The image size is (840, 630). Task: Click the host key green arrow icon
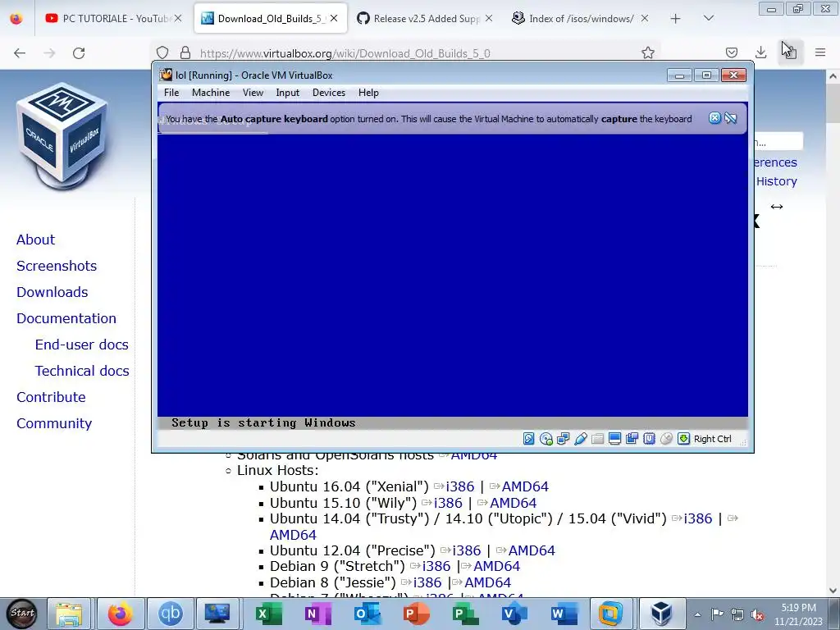click(x=683, y=439)
